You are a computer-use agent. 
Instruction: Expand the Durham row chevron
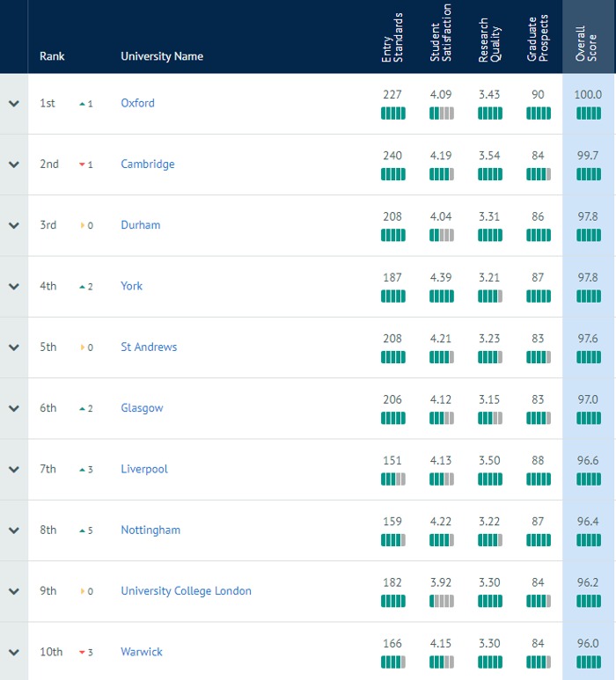[x=14, y=225]
